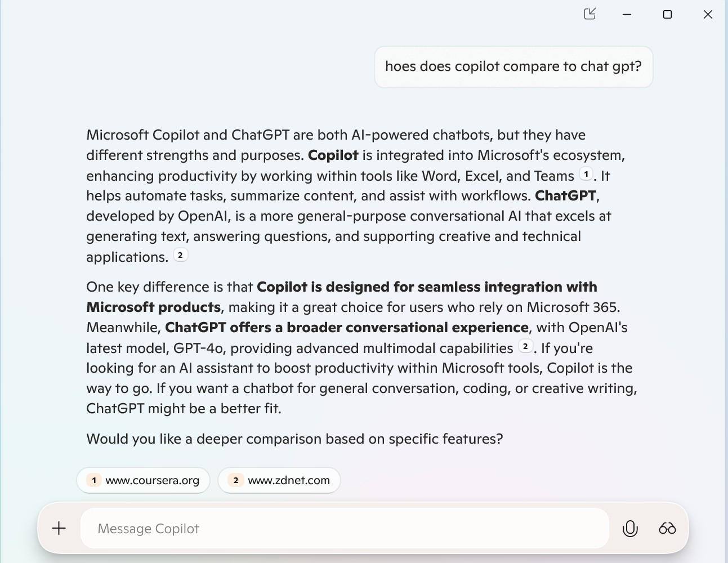Click the bolded Copilot text in the first paragraph
The image size is (728, 563).
click(333, 155)
